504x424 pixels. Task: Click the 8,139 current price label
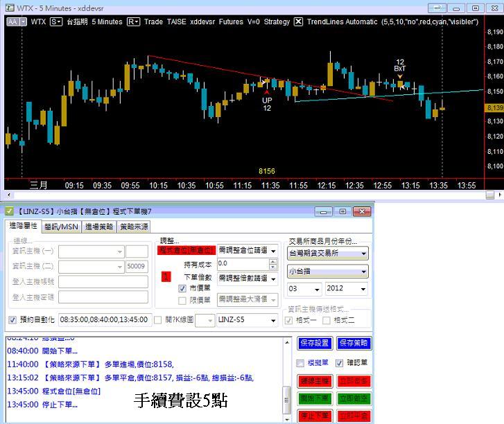point(494,107)
